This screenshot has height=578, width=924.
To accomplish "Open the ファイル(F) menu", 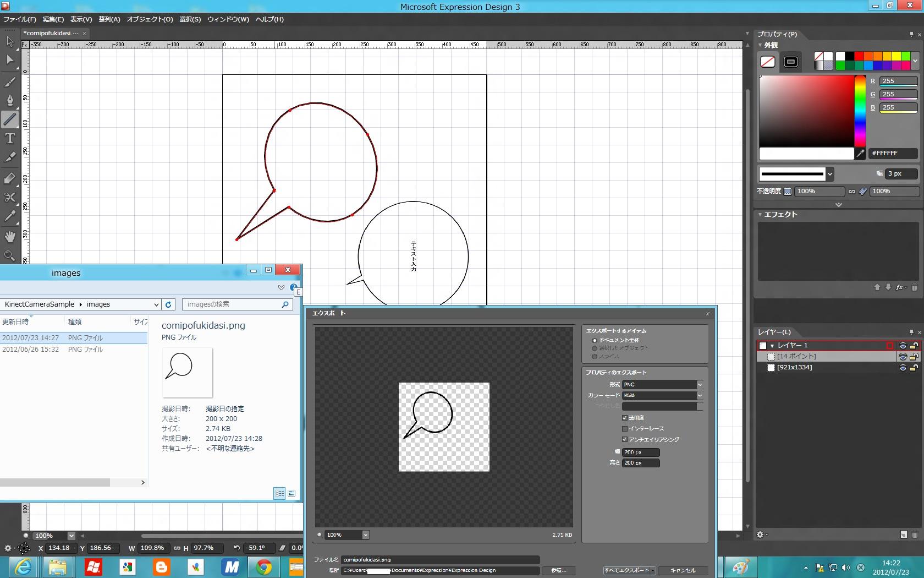I will pyautogui.click(x=20, y=19).
